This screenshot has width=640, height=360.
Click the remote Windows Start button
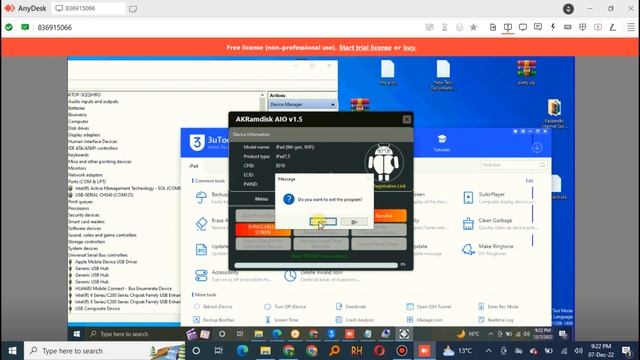76,334
